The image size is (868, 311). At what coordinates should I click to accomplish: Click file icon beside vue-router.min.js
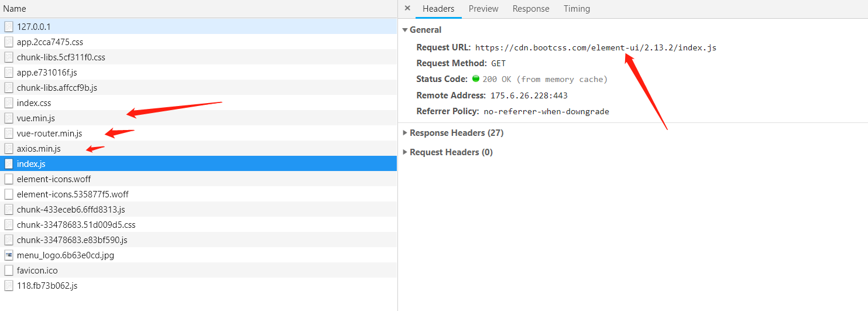tap(8, 133)
